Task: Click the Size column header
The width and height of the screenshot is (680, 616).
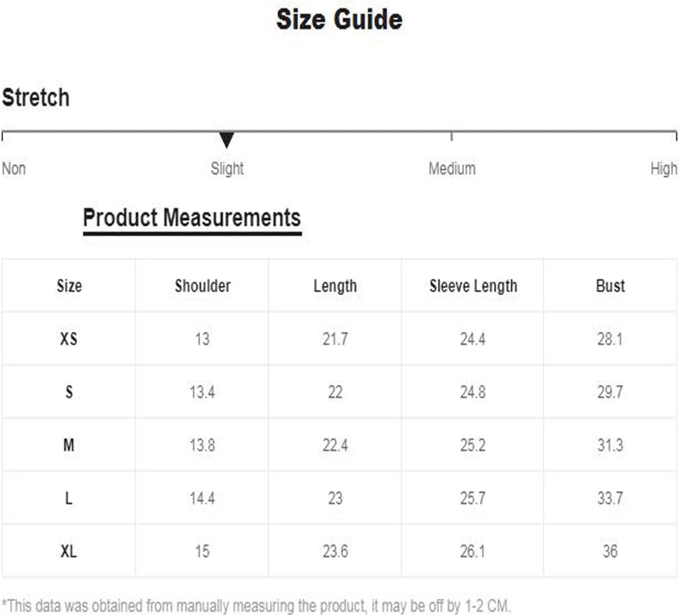Action: 69,286
